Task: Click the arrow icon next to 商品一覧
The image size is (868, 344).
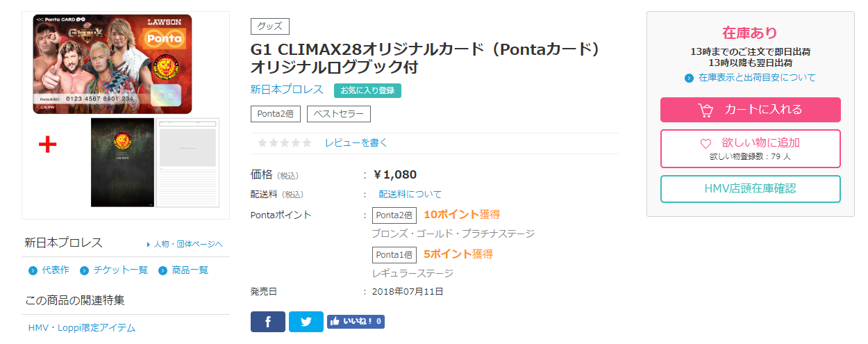Action: click(x=162, y=270)
